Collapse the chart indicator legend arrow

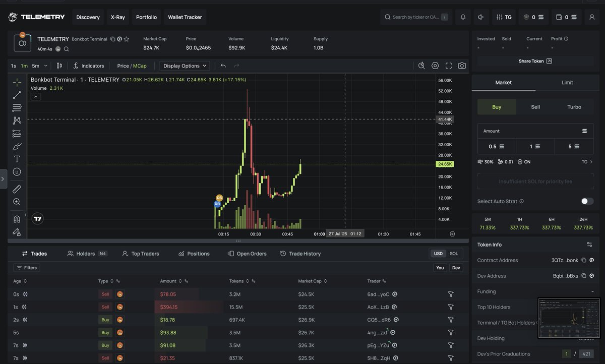tap(36, 97)
